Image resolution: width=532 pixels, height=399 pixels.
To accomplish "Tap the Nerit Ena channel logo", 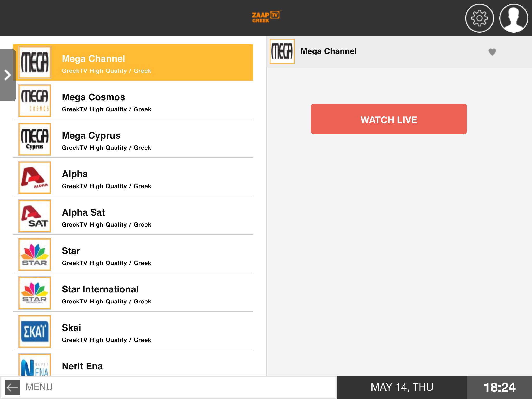I will (35, 365).
